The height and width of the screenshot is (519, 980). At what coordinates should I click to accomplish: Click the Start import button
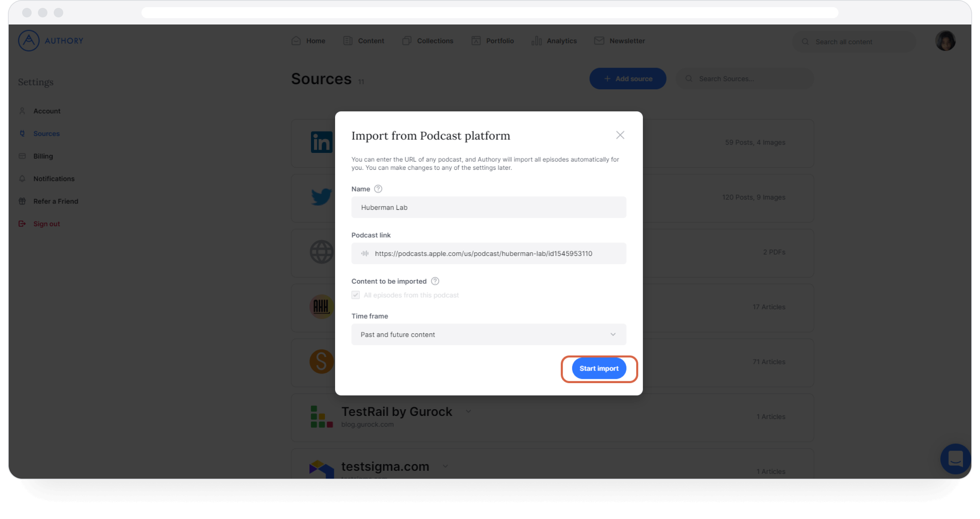599,369
